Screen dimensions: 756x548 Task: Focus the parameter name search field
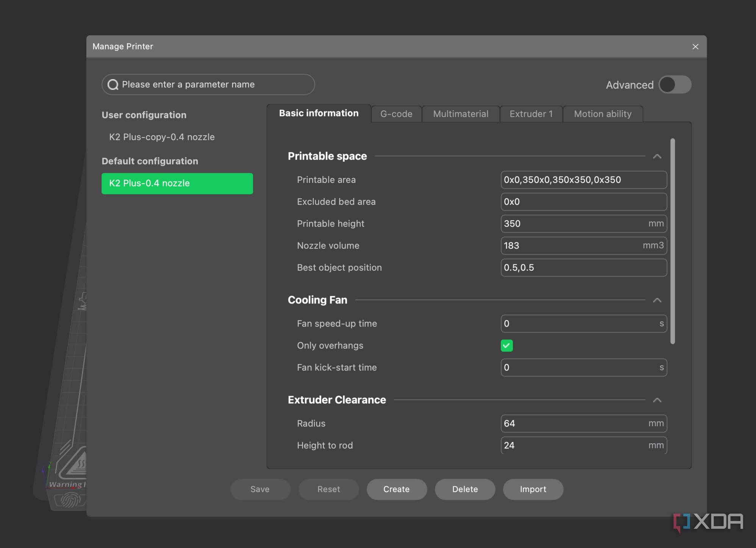[208, 84]
